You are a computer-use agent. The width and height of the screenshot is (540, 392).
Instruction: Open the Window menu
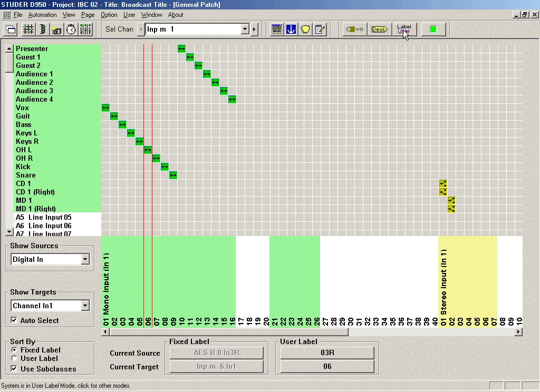(x=151, y=15)
